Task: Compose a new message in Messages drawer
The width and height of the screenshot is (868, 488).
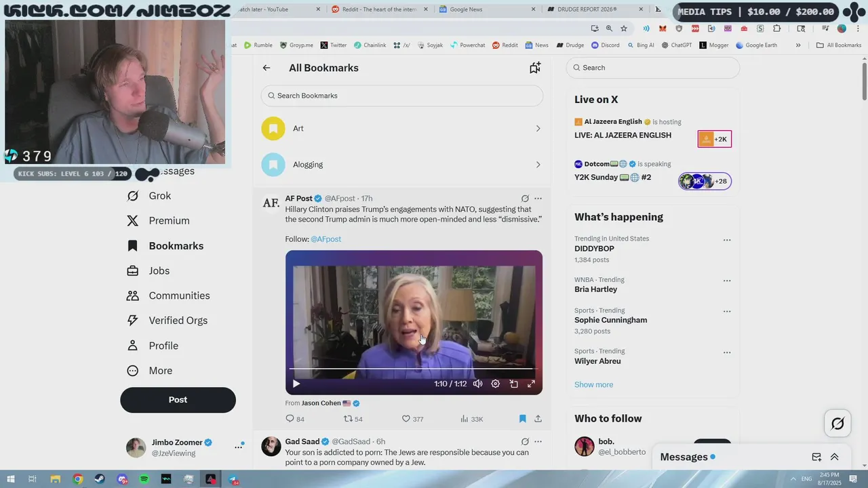Action: point(816,457)
